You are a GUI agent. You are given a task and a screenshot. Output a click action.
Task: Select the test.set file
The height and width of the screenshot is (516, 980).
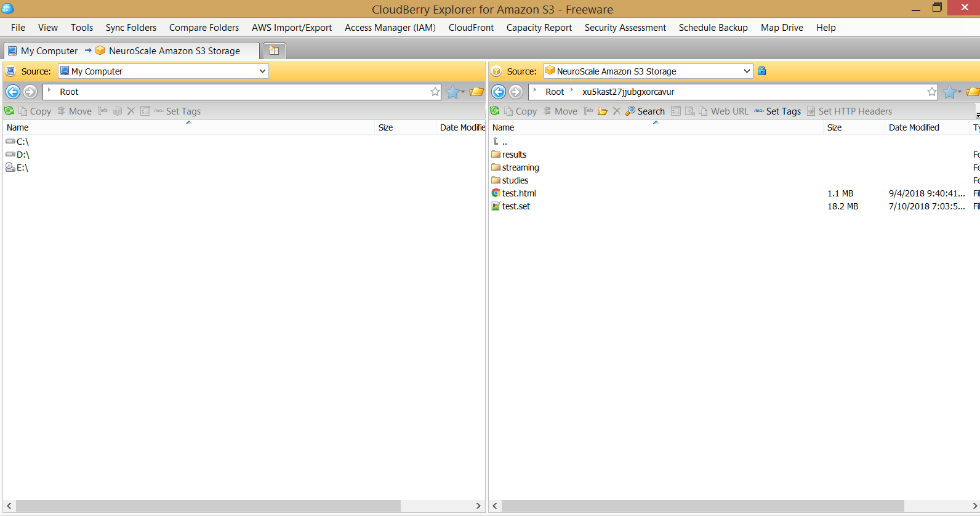(x=510, y=206)
